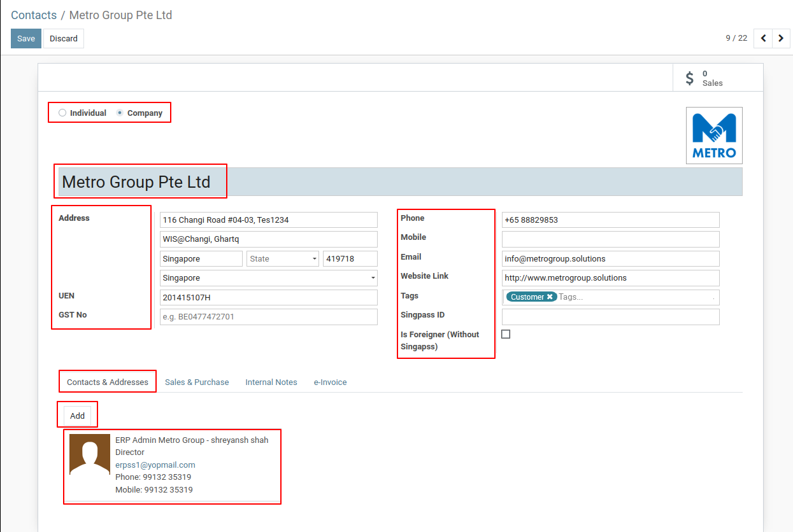Viewport: 793px width, 532px height.
Task: Open the Sales & Purchase tab
Action: point(197,382)
